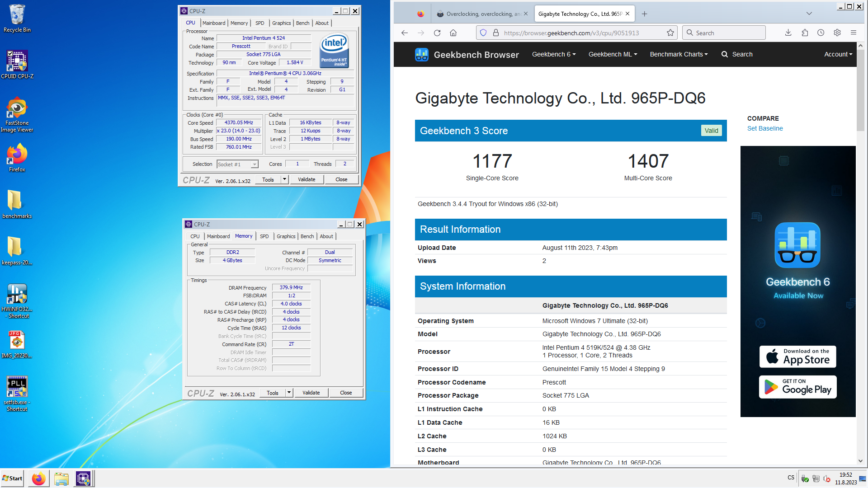Image resolution: width=868 pixels, height=488 pixels.
Task: Launch Firefox from the desktop icon
Action: 17,158
